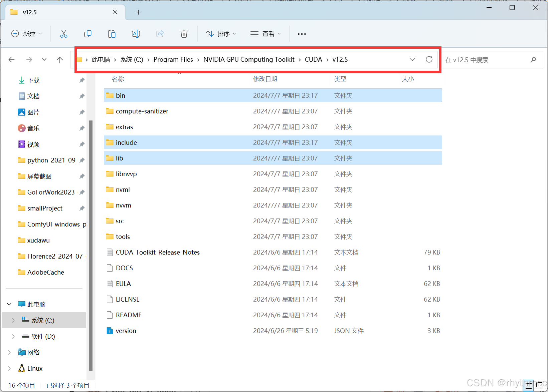The width and height of the screenshot is (548, 392).
Task: Click Program Files in address path
Action: click(x=173, y=59)
